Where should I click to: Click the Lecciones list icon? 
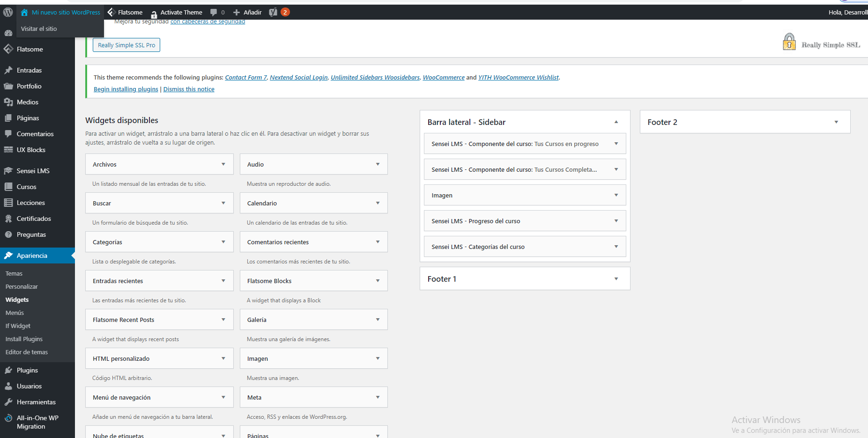[x=8, y=203]
